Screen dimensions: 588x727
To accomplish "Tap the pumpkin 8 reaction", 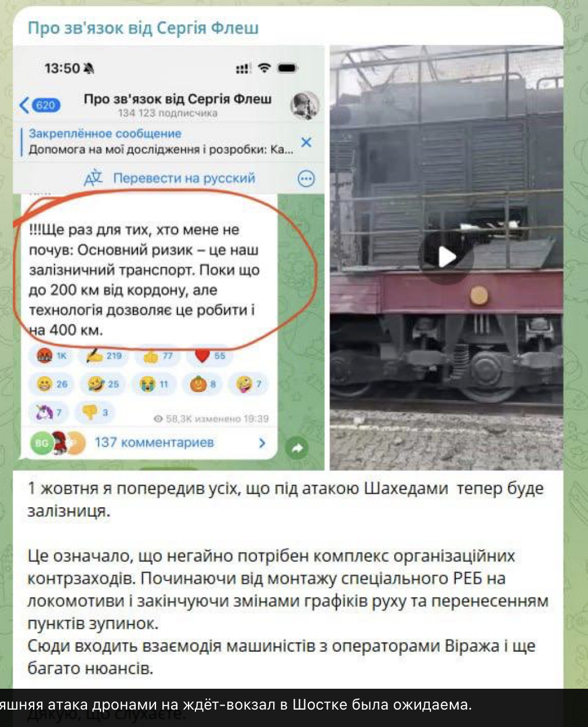I will [204, 383].
